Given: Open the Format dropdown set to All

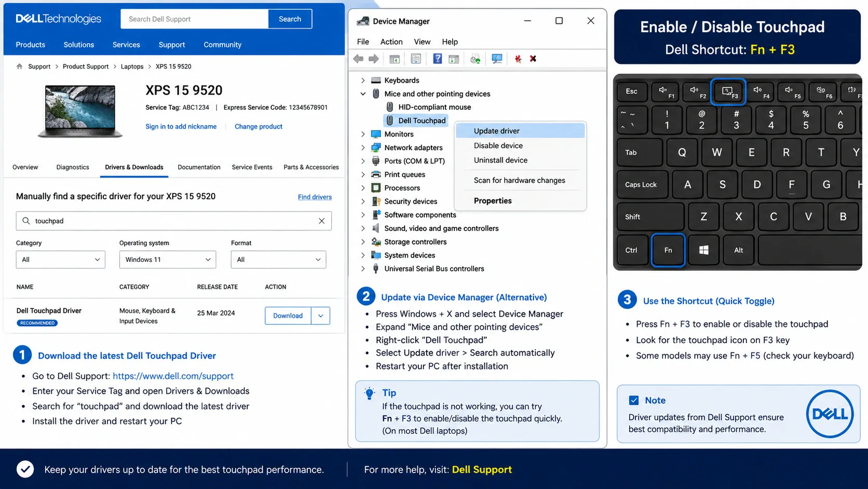Looking at the screenshot, I should coord(278,260).
